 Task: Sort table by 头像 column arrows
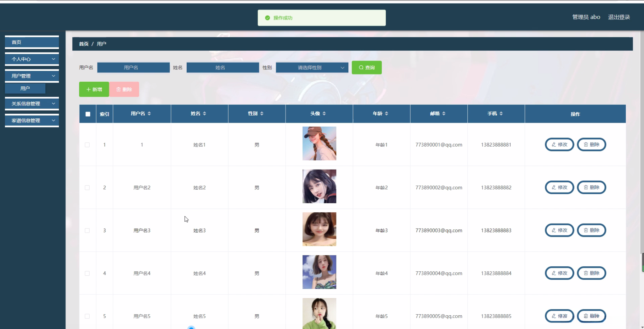324,113
